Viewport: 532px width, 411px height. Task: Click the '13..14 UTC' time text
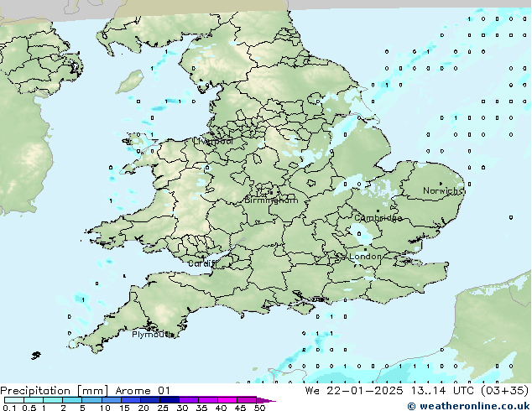[442, 391]
